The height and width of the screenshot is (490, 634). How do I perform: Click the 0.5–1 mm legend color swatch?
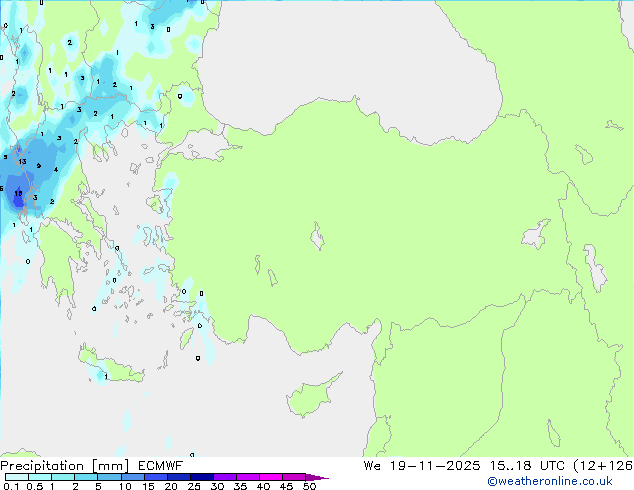pyautogui.click(x=40, y=477)
